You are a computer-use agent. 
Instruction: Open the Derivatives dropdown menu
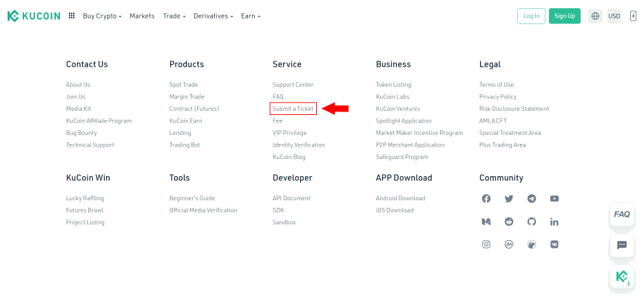click(213, 16)
